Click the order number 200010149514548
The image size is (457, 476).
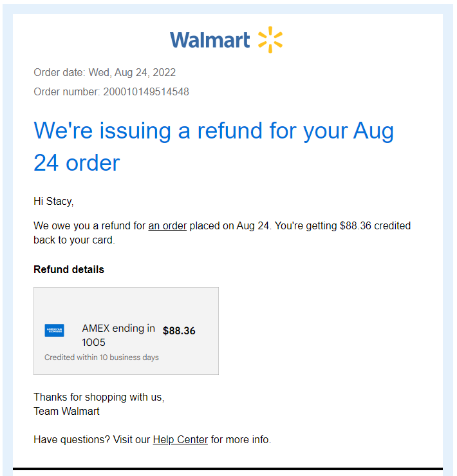coord(146,91)
